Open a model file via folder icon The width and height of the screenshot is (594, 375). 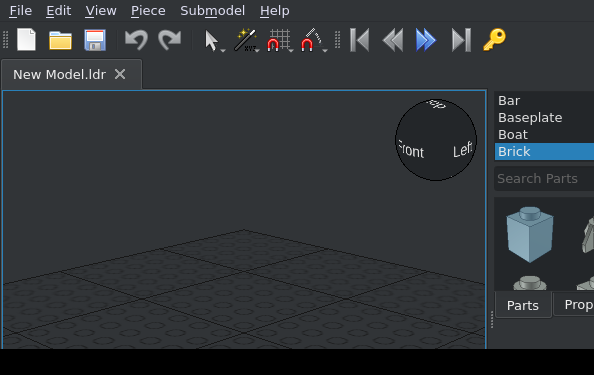point(60,40)
